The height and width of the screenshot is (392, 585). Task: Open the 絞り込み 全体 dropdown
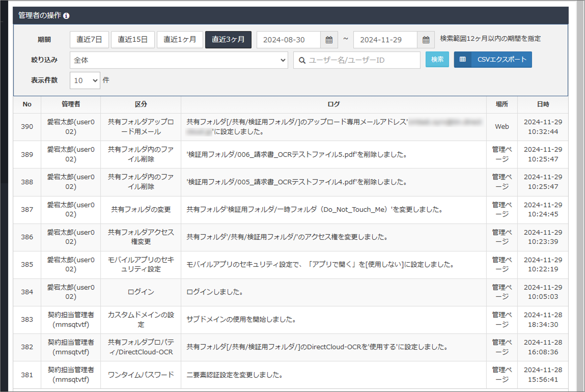(179, 60)
